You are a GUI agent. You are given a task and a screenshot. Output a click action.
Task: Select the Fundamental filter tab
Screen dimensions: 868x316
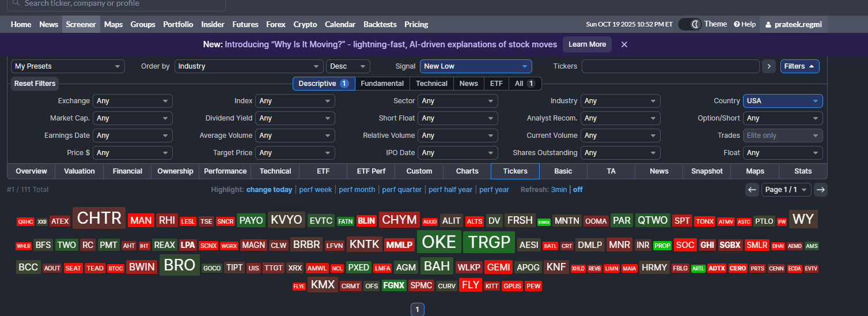382,84
